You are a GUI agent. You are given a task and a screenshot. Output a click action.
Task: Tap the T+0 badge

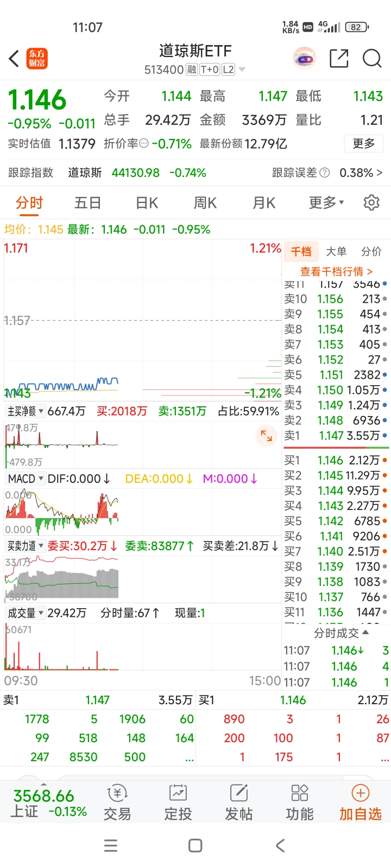(x=210, y=69)
